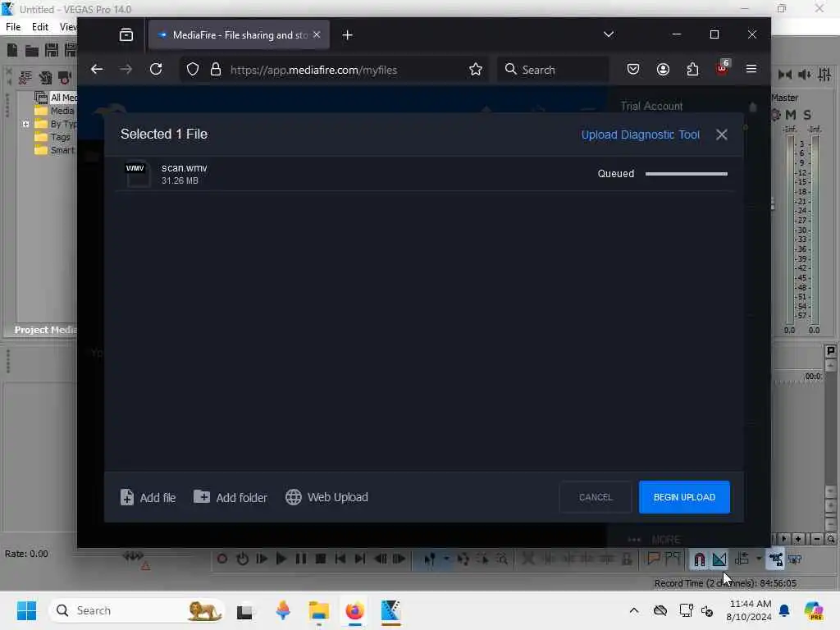This screenshot has height=630, width=840.
Task: Toggle Enable Snapping magnet icon
Action: tap(699, 559)
